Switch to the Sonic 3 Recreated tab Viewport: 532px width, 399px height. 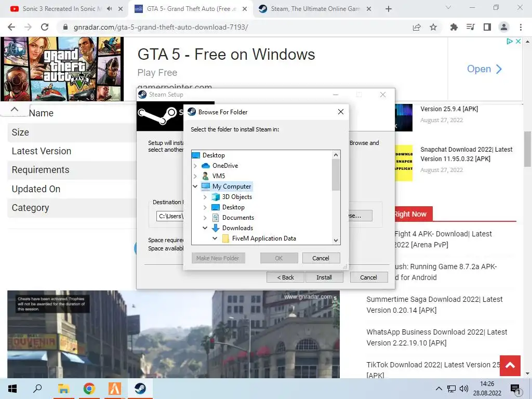coord(62,9)
